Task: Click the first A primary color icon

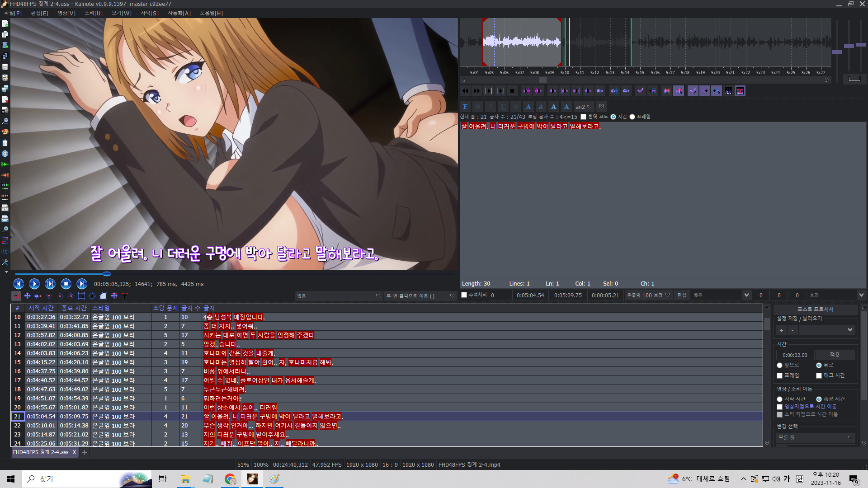Action: [528, 107]
